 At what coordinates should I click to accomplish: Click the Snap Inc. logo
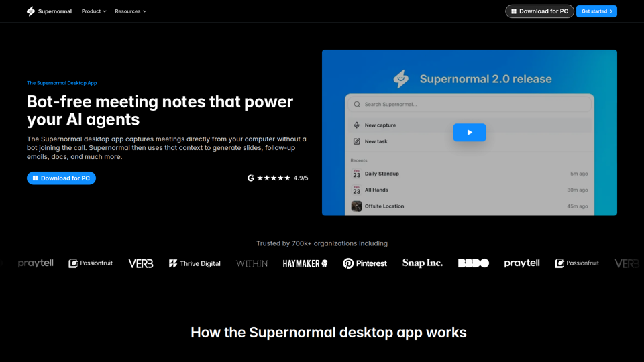coord(423,263)
